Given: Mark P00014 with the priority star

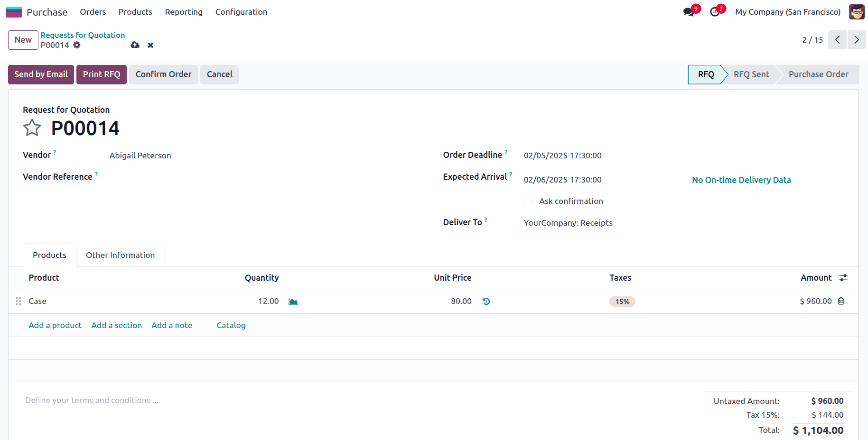Looking at the screenshot, I should 32,128.
